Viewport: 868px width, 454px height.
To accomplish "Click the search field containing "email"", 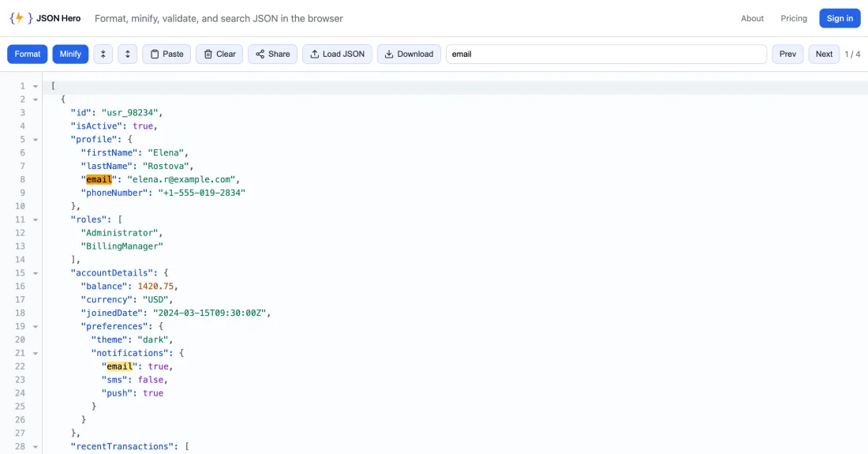I will (x=606, y=54).
